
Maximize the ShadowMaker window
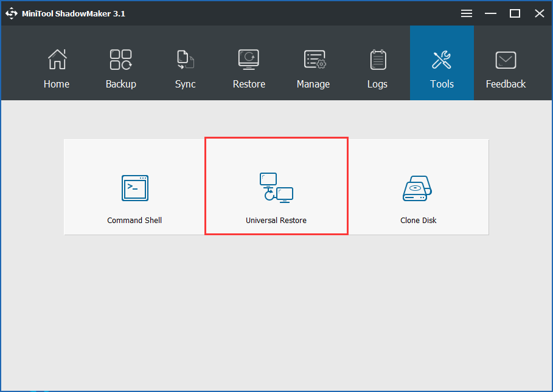515,13
